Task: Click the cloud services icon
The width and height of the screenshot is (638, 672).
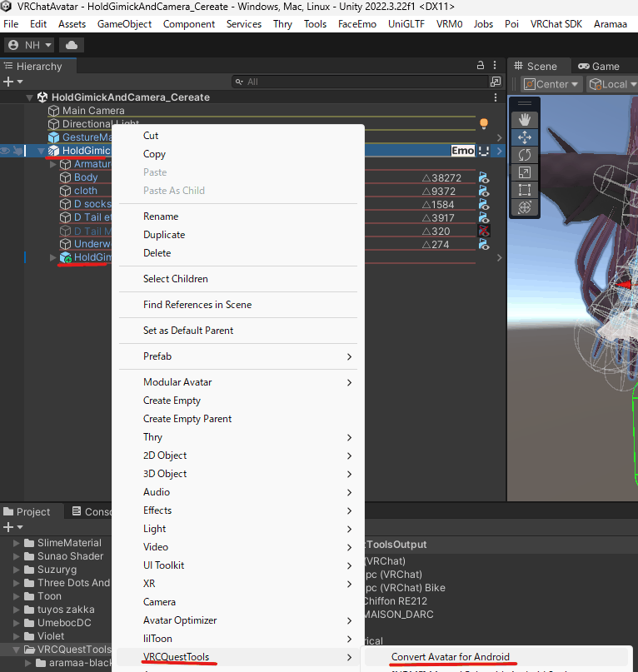Action: pyautogui.click(x=72, y=45)
